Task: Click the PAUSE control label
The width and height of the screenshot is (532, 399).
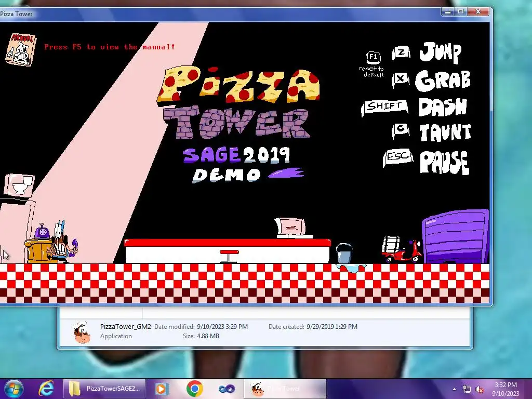Action: [x=445, y=163]
